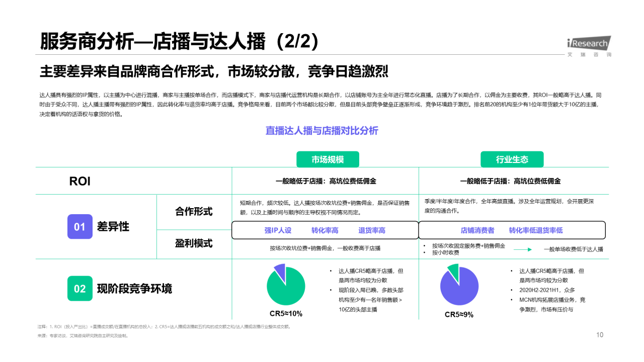Image resolution: width=644 pixels, height=362 pixels.
Task: Select the slide title 服务商分析—店播与达人播（2/2）
Action: (180, 41)
